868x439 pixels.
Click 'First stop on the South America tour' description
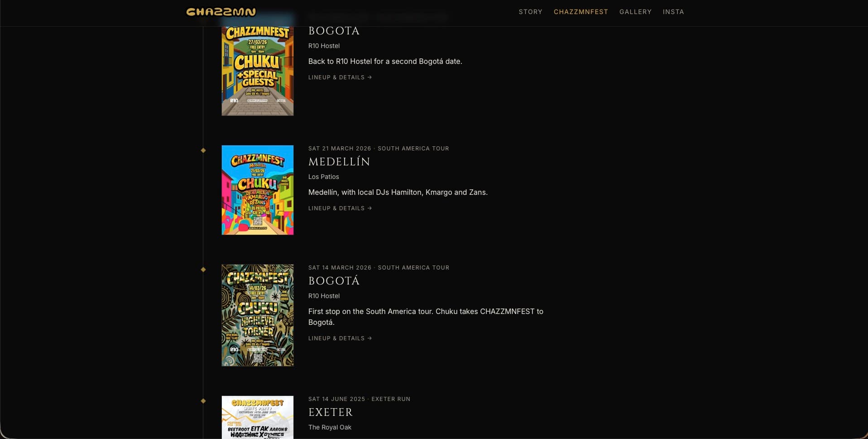click(426, 317)
